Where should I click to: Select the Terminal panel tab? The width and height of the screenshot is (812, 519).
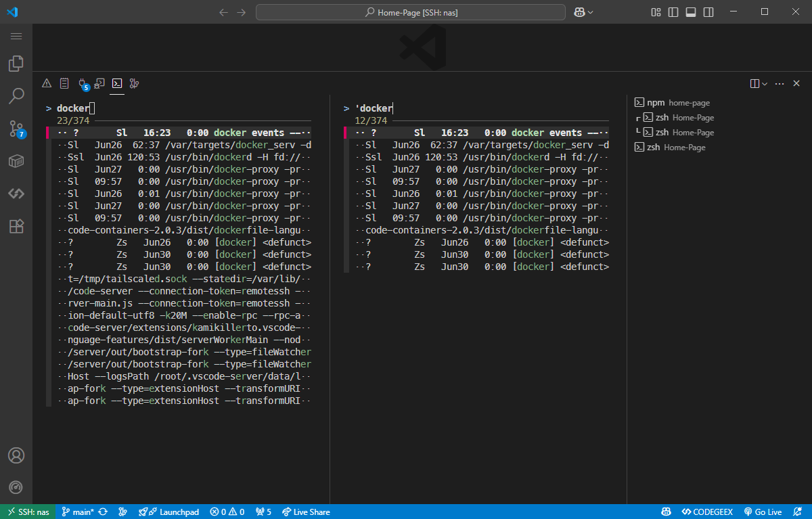(x=117, y=83)
